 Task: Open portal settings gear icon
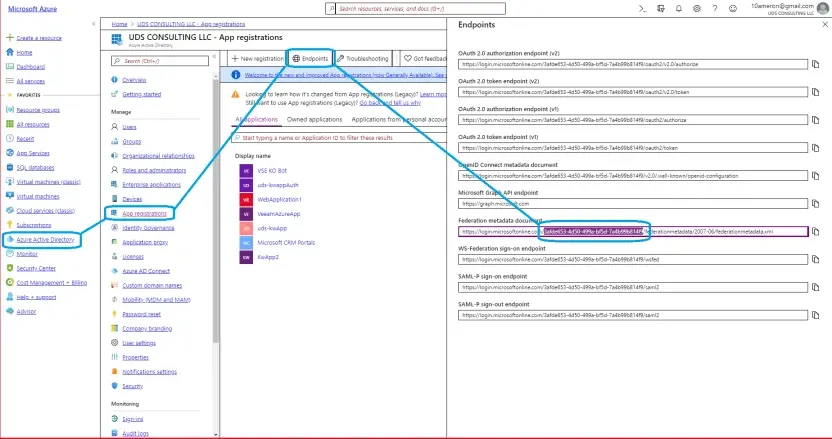697,8
